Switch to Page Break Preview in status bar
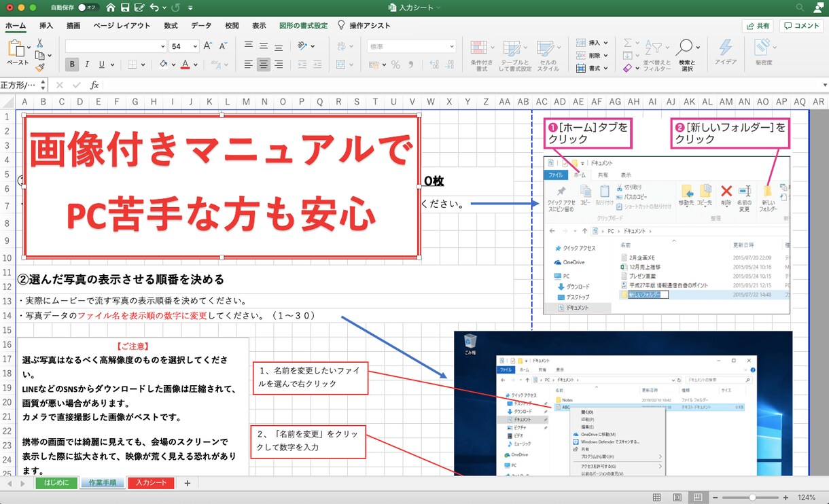Screen dimensions: 829x504 point(696,497)
